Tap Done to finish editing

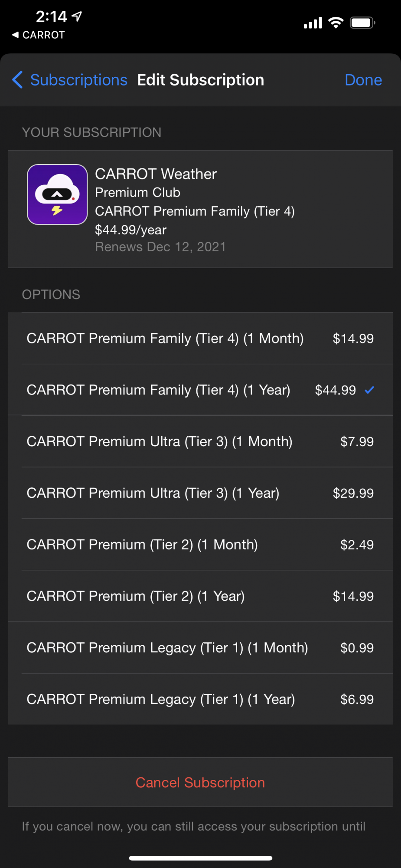click(x=363, y=80)
